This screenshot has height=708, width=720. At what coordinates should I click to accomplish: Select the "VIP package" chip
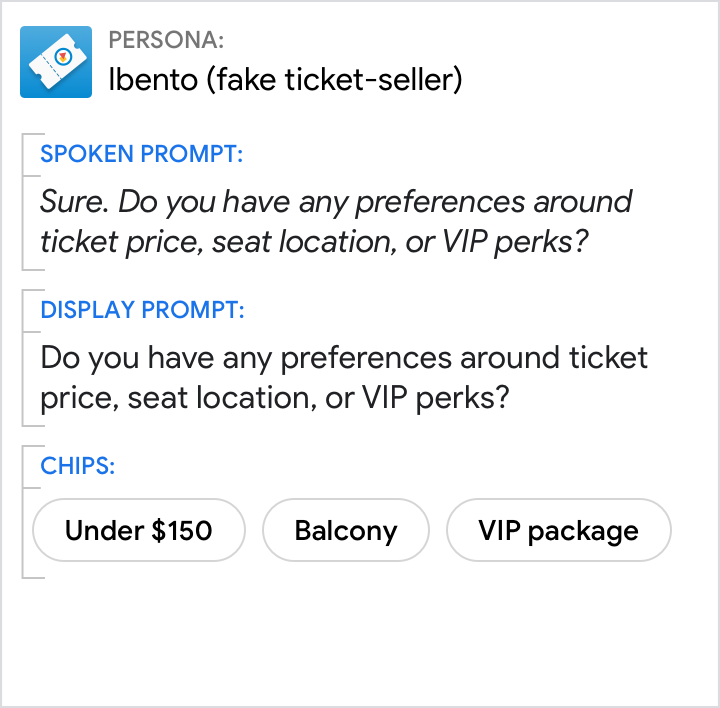[558, 530]
